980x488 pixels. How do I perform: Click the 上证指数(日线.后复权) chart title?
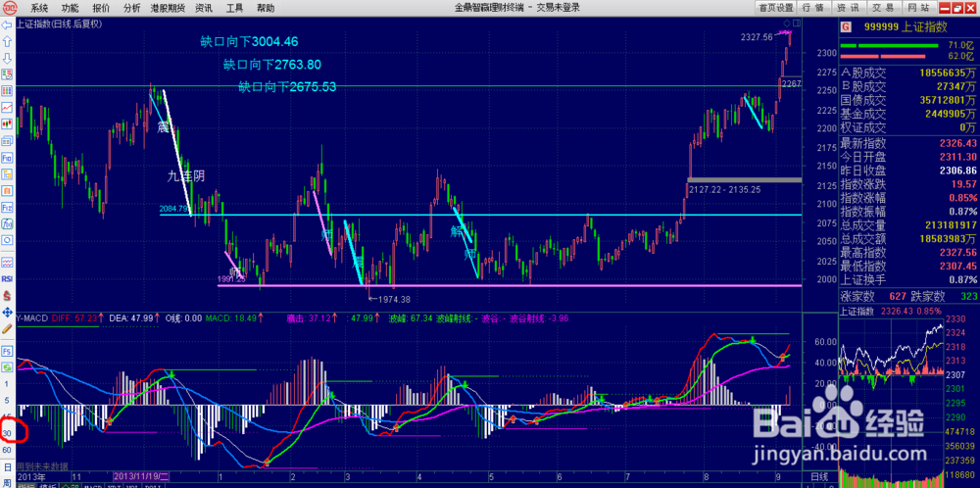click(60, 24)
